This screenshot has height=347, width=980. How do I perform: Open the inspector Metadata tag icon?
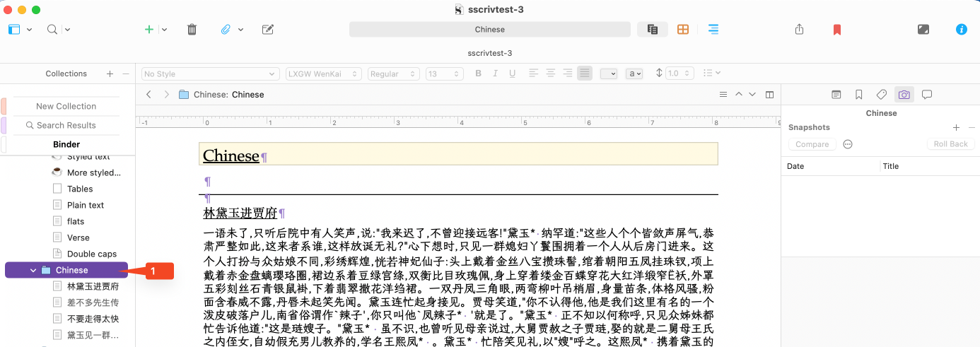click(x=881, y=94)
